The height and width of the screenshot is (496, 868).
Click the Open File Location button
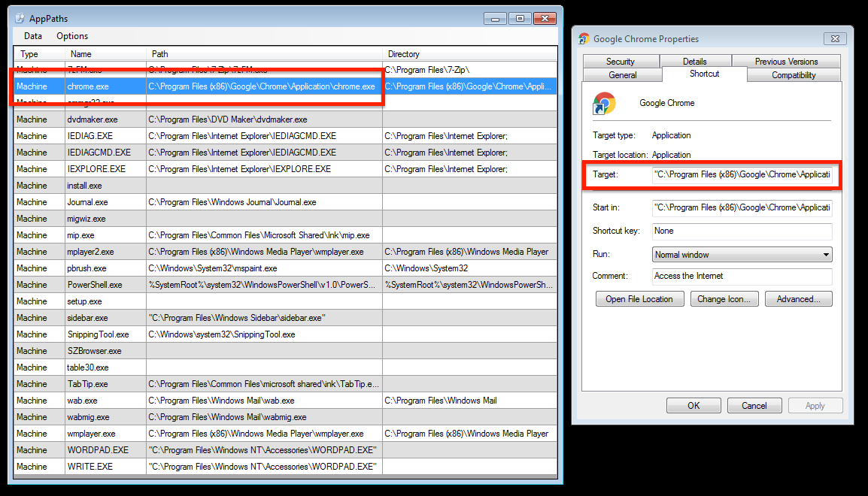639,299
